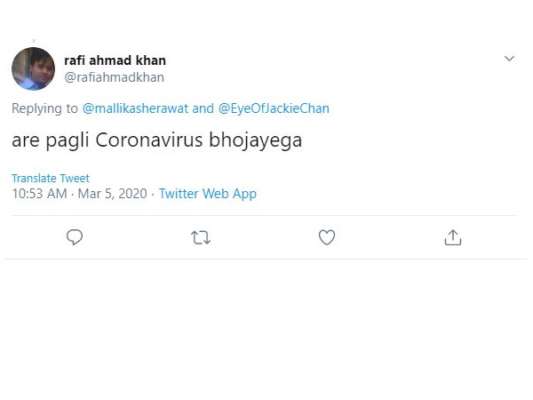Expand the tweet options chevron menu

tap(509, 58)
